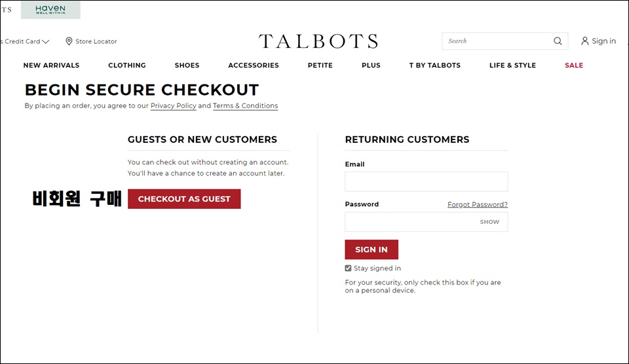Image resolution: width=629 pixels, height=364 pixels.
Task: Open the Terms & Conditions link
Action: [246, 106]
